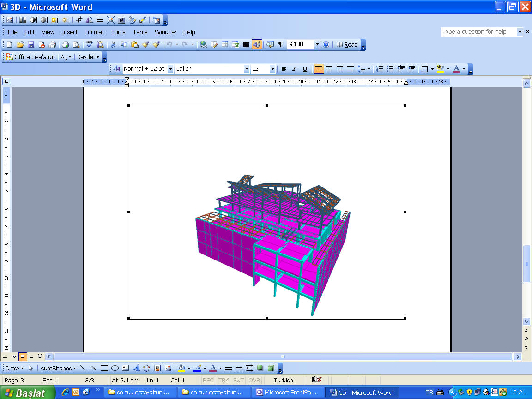532x399 pixels.
Task: Click the Print Preview icon
Action: click(76, 45)
